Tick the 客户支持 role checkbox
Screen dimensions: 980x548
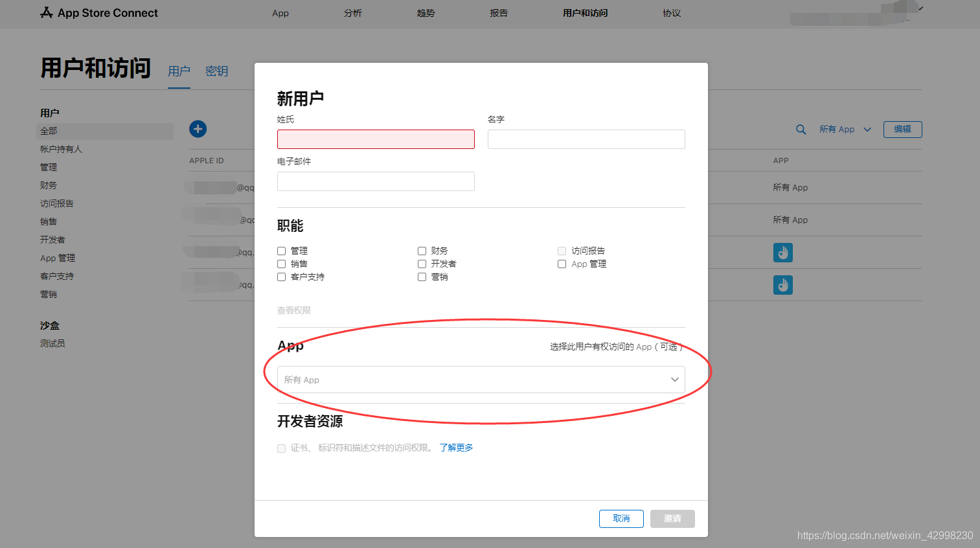pos(282,277)
